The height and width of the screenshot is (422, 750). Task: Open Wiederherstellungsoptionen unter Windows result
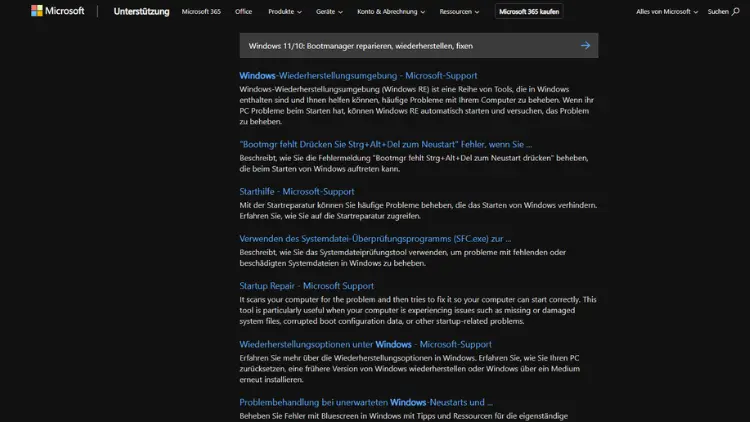[365, 344]
